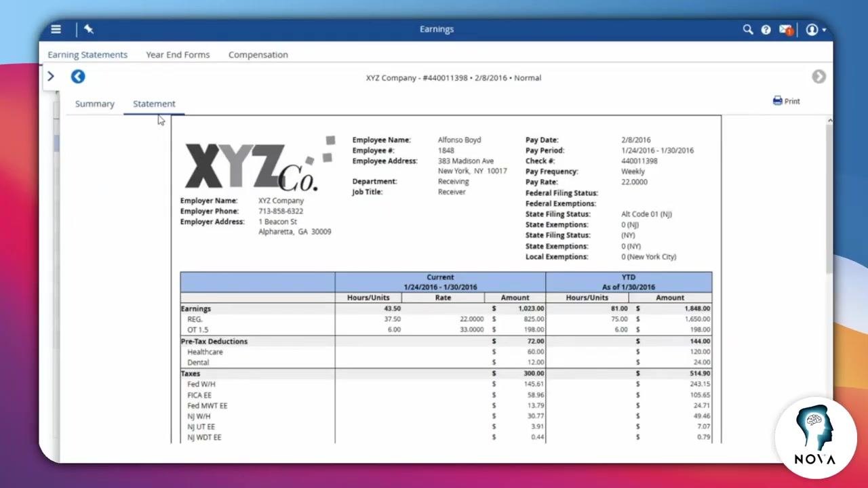868x488 pixels.
Task: Click pay frequency value Weekly
Action: coord(634,171)
